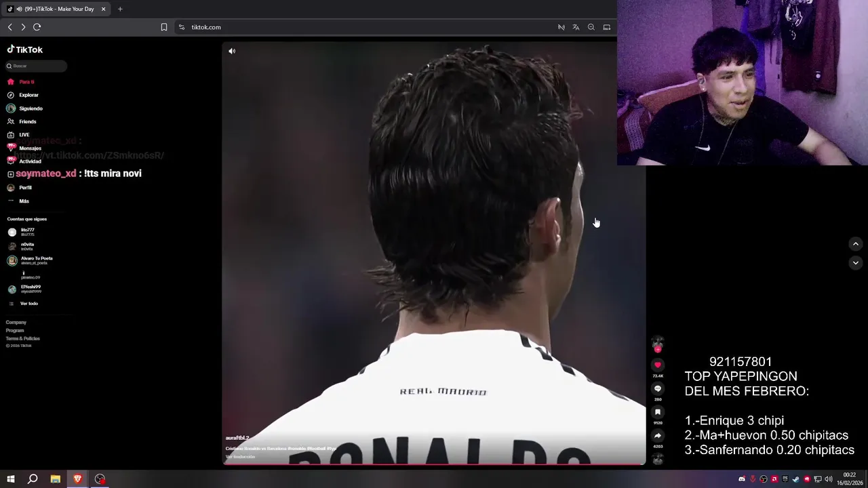Click the TikTok logo in the sidebar
868x488 pixels.
(x=25, y=49)
